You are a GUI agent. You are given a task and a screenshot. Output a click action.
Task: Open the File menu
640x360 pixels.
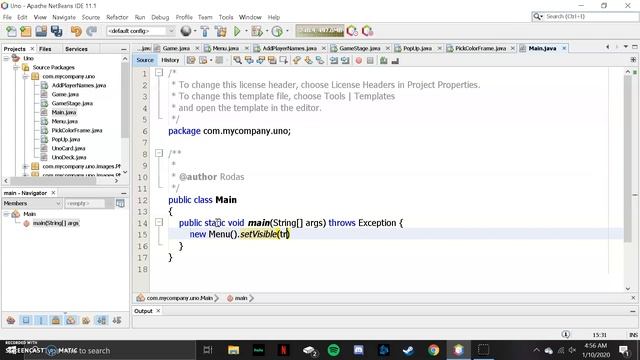[7, 17]
